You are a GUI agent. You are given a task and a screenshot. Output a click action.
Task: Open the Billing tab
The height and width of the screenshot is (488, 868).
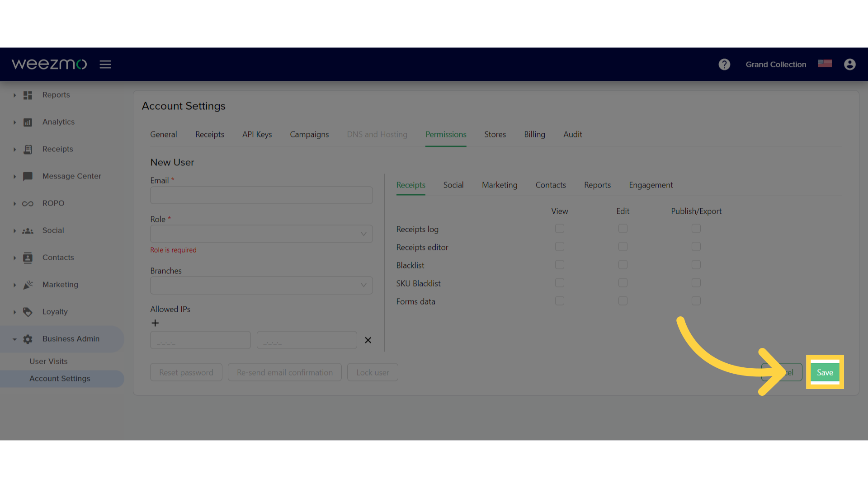534,135
